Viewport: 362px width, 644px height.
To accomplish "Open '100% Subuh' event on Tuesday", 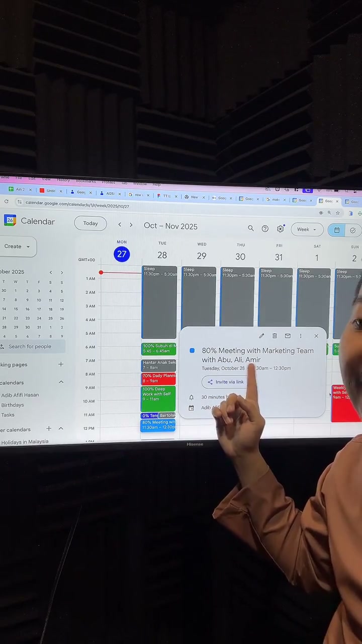I will tap(158, 349).
